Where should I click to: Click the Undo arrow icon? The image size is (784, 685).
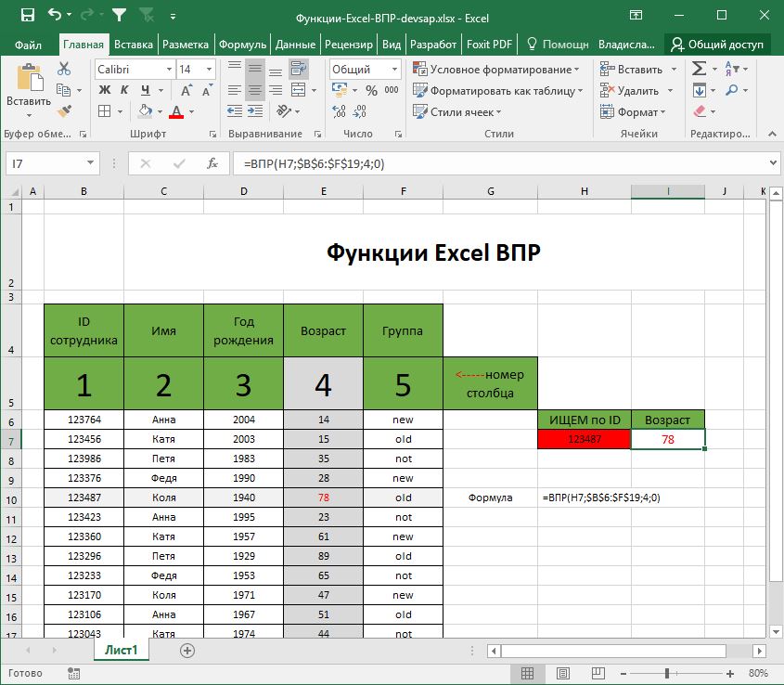pyautogui.click(x=55, y=15)
